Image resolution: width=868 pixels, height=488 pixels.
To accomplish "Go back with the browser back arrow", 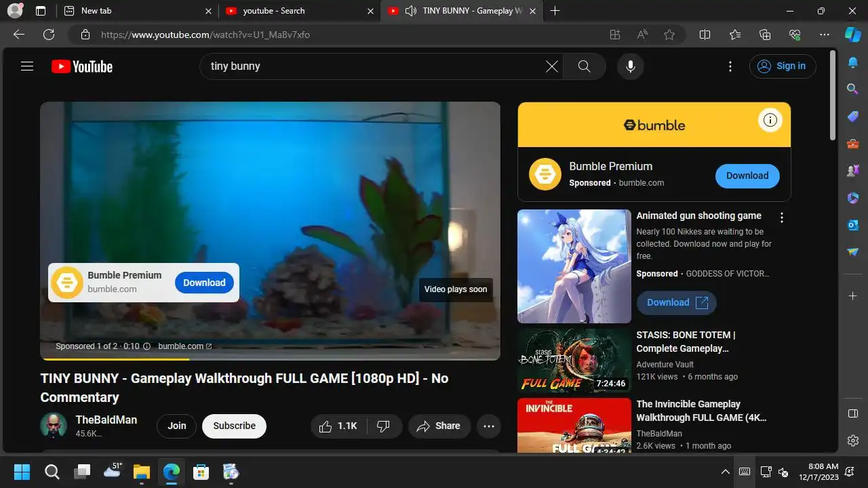I will click(x=19, y=35).
